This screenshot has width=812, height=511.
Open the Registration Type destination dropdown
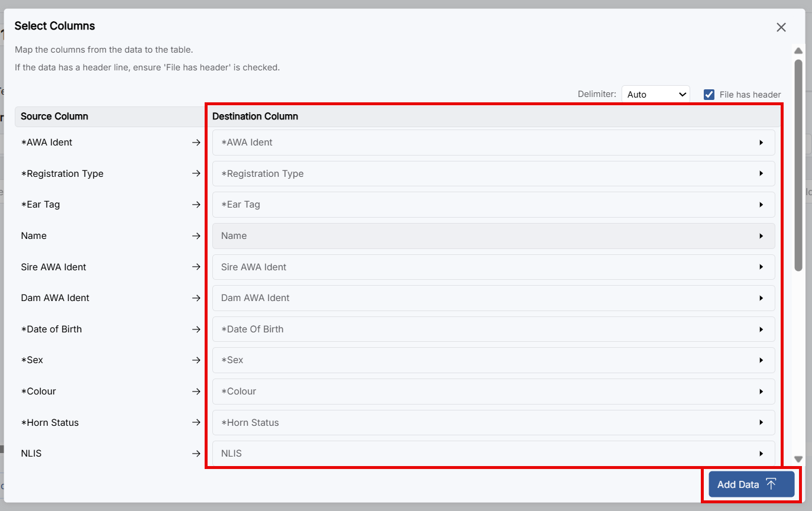pos(493,174)
